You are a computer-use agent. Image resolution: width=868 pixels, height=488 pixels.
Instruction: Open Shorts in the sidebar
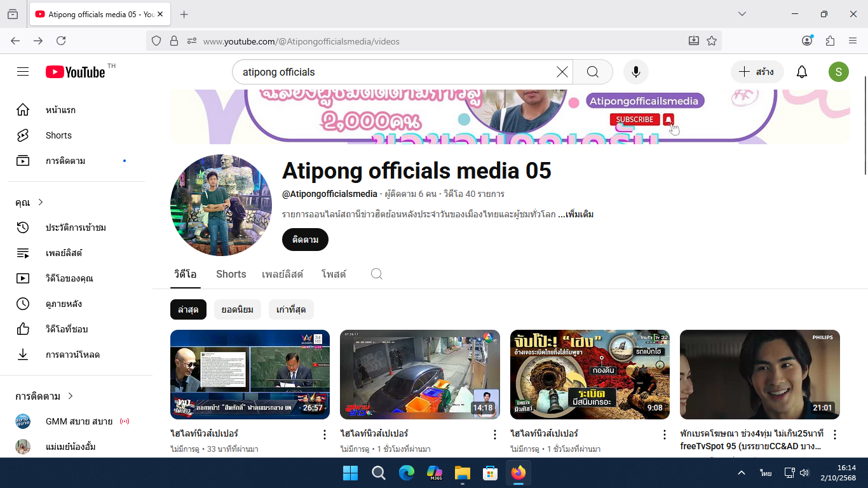click(x=76, y=135)
